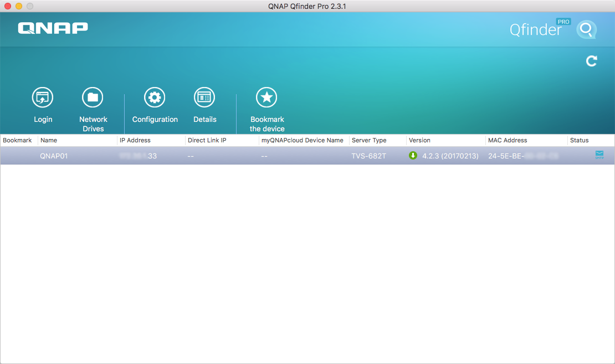Minimize the Qfinder Pro window
This screenshot has height=364, width=615.
[x=19, y=6]
